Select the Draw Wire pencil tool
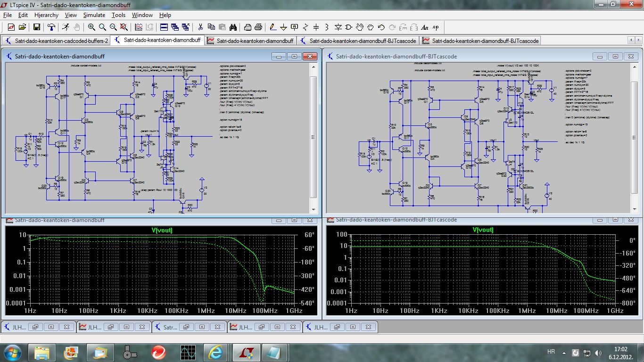This screenshot has height=362, width=644. (273, 27)
